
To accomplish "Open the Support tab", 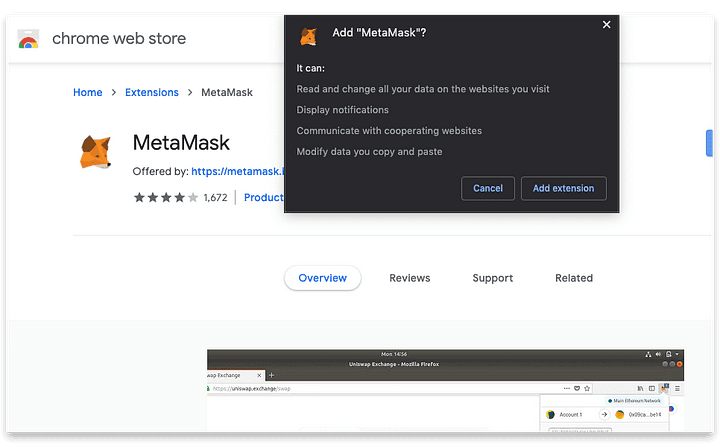I will point(493,278).
